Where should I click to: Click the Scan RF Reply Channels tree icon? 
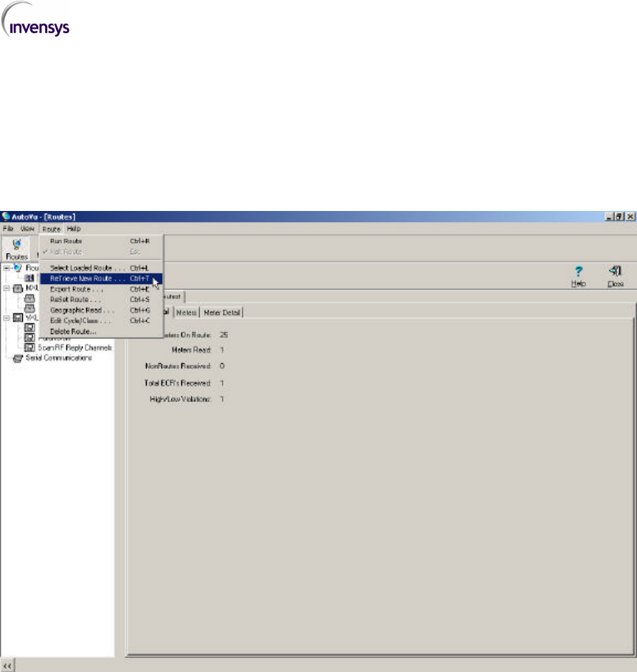[29, 347]
